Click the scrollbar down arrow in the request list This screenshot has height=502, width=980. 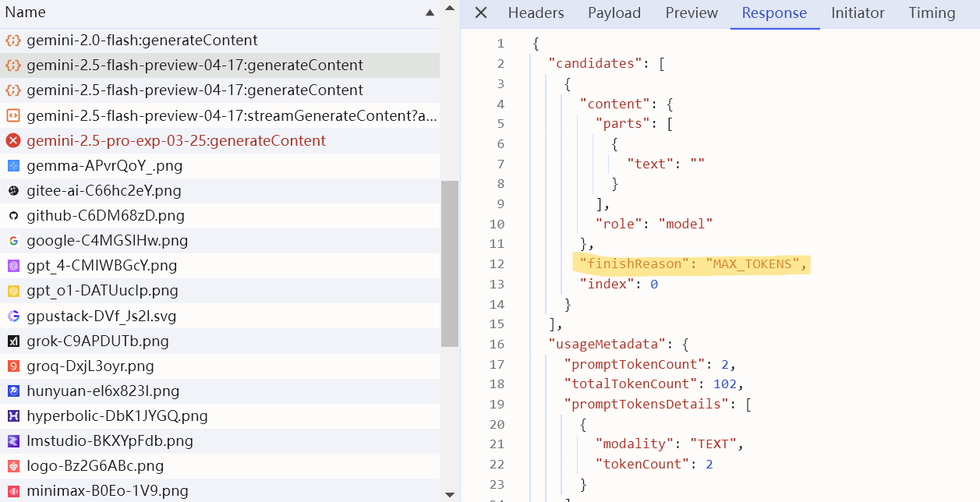click(450, 494)
